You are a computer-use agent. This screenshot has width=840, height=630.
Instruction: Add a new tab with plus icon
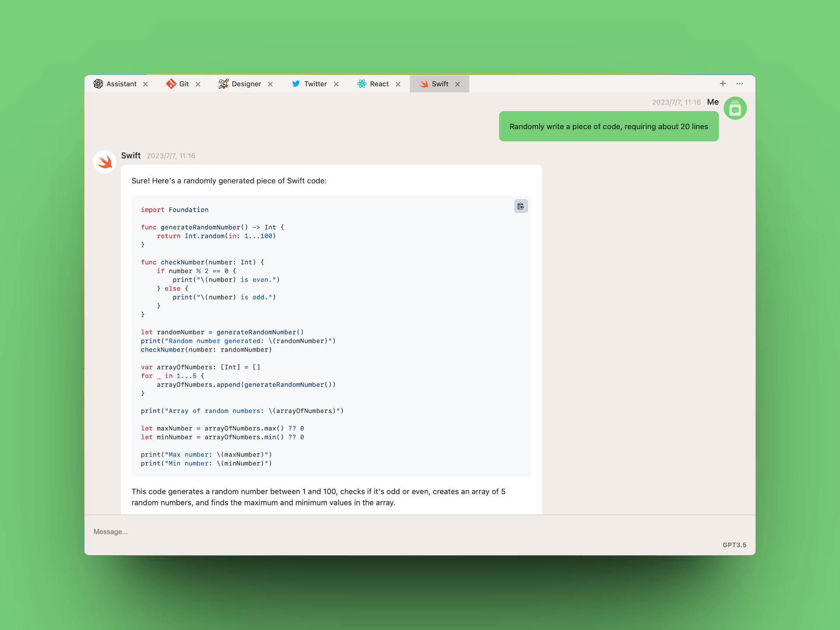(723, 84)
